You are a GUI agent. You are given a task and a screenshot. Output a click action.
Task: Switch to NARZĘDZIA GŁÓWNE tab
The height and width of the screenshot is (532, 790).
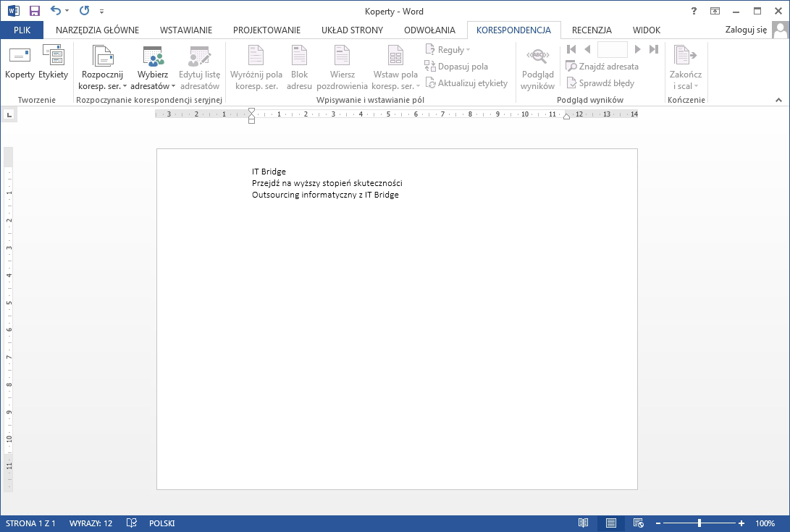97,30
